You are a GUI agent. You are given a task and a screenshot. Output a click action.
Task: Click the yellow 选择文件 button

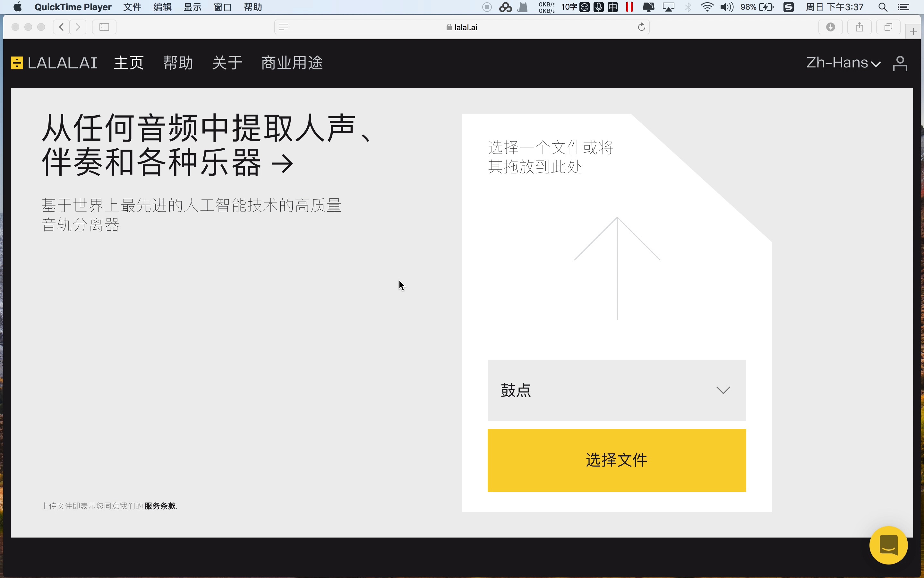[x=617, y=460]
